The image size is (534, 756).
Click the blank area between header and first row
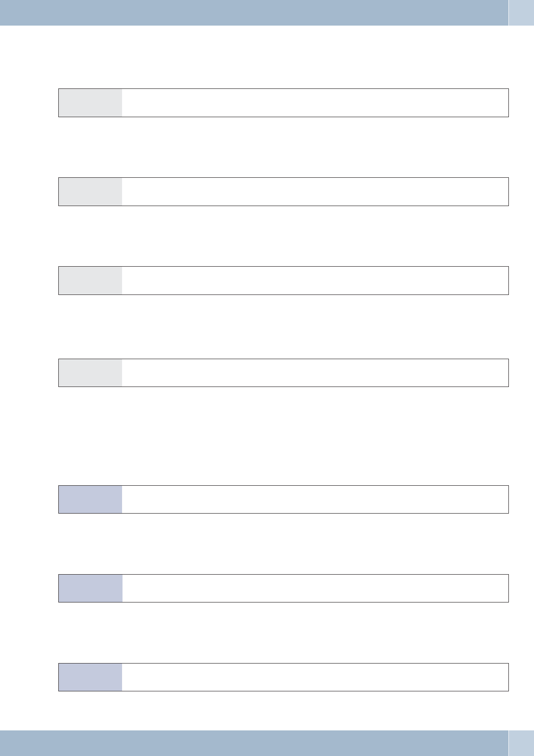click(x=284, y=57)
